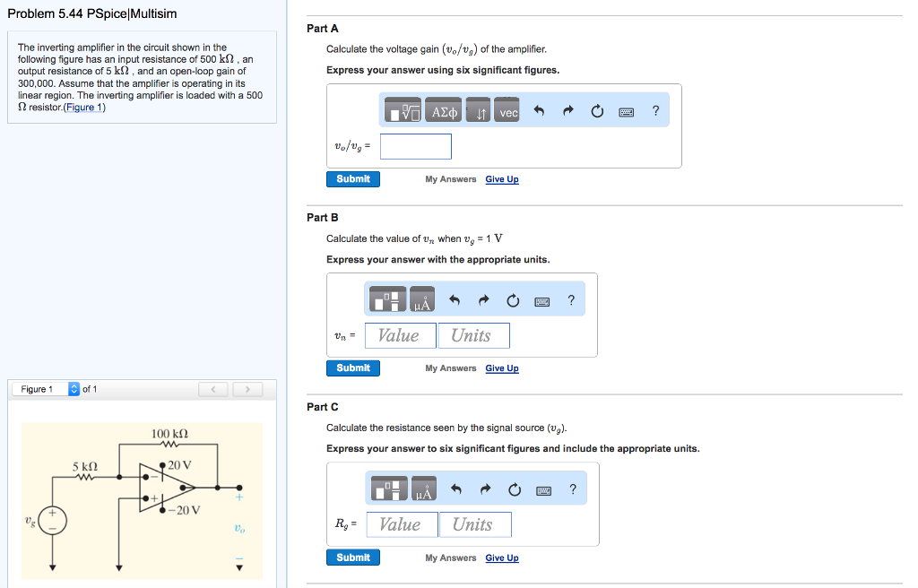Open the math templates tool in Part A

click(x=403, y=110)
